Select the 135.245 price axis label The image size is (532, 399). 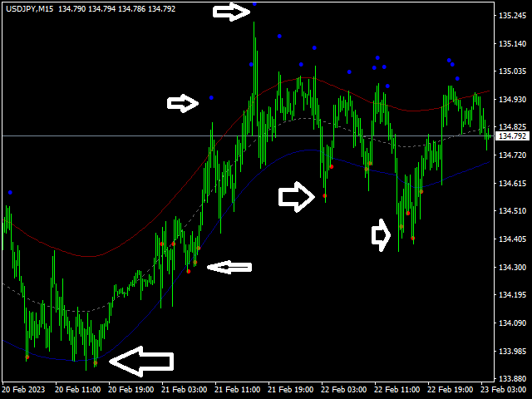click(512, 16)
